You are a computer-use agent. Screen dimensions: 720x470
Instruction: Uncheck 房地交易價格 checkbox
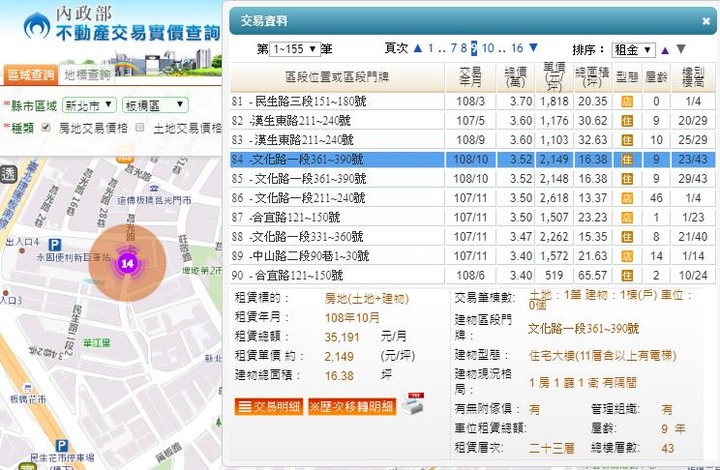tap(45, 128)
